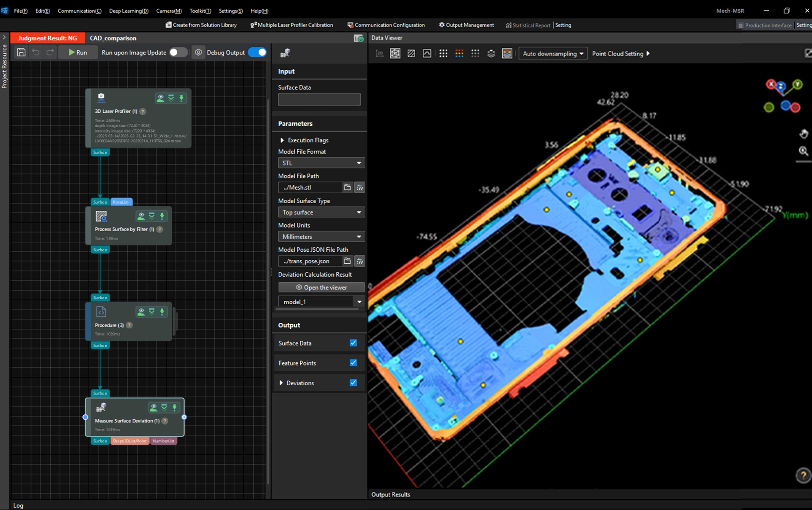
Task: Click the undo arrow in the toolbar
Action: tap(36, 52)
